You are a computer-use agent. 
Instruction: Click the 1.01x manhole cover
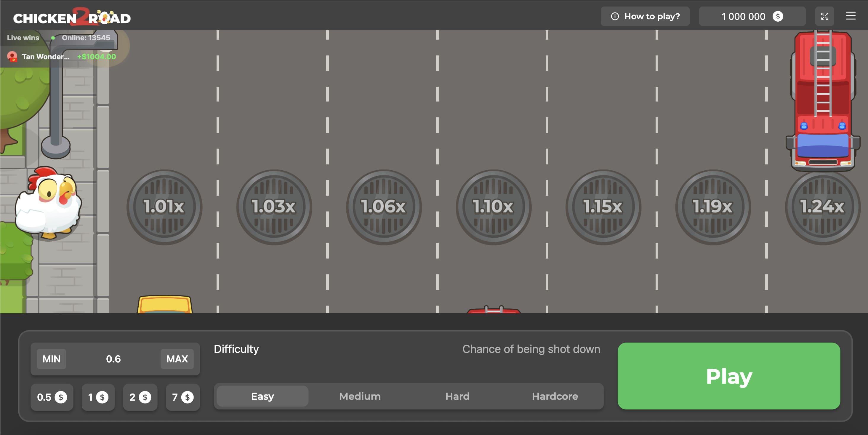(164, 207)
